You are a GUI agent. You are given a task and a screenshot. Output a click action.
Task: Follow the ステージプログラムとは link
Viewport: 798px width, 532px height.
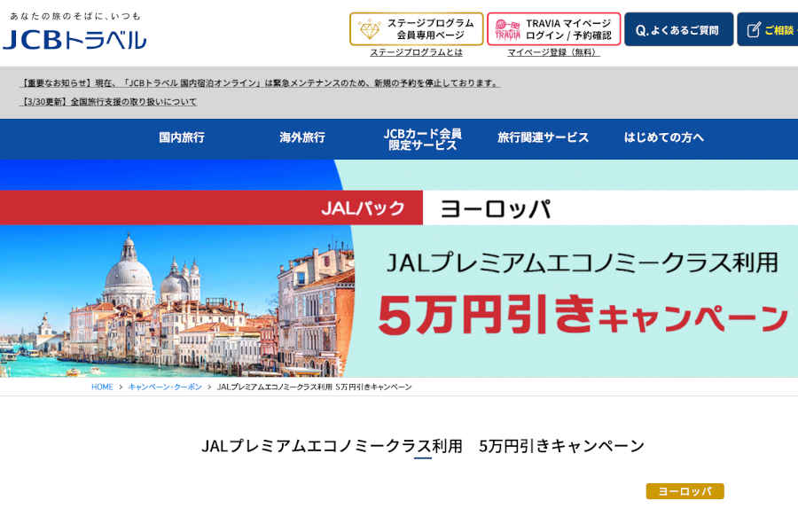(417, 52)
